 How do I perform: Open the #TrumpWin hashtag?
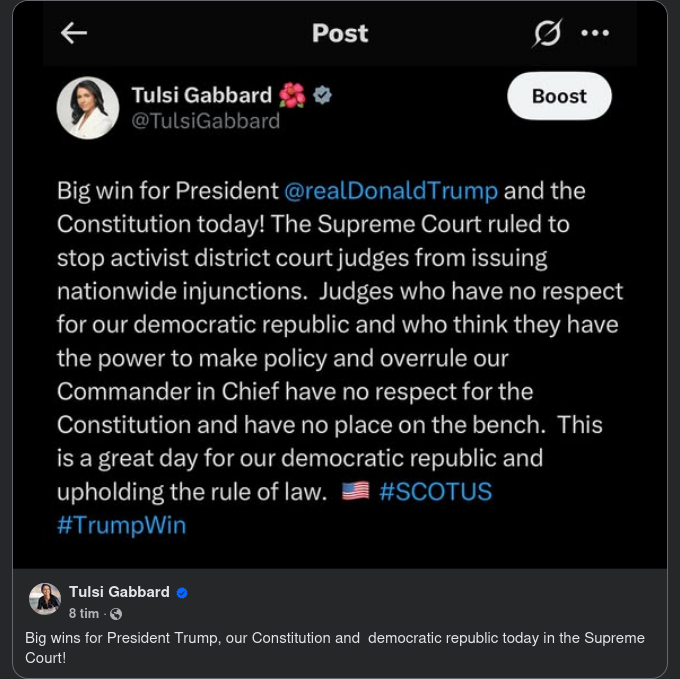coord(122,525)
